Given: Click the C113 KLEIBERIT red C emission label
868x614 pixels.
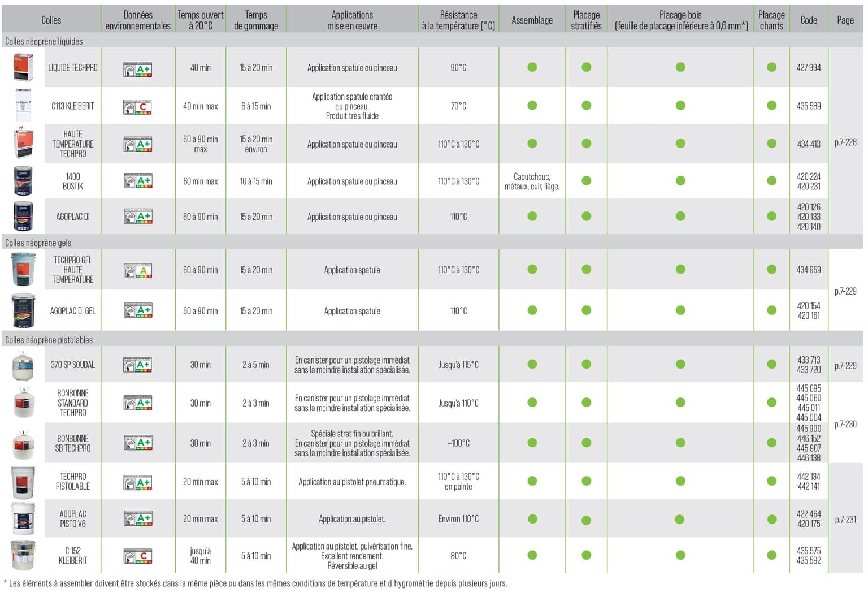Looking at the screenshot, I should [x=138, y=106].
